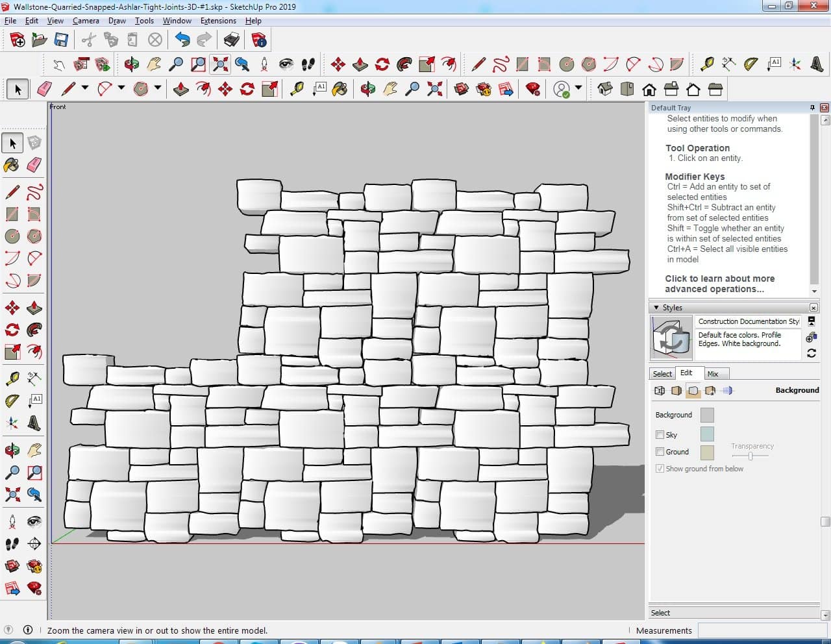Viewport: 831px width, 644px height.
Task: Activate the Tape Measure tool
Action: pos(12,378)
